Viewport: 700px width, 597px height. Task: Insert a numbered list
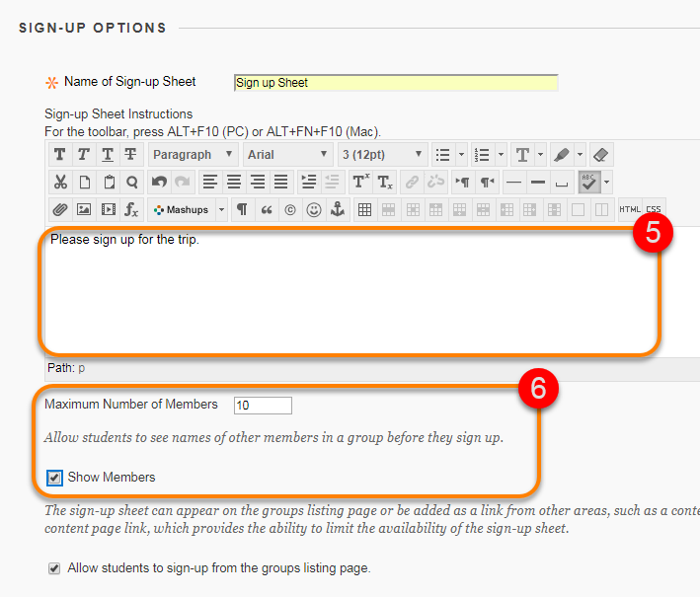click(x=482, y=155)
